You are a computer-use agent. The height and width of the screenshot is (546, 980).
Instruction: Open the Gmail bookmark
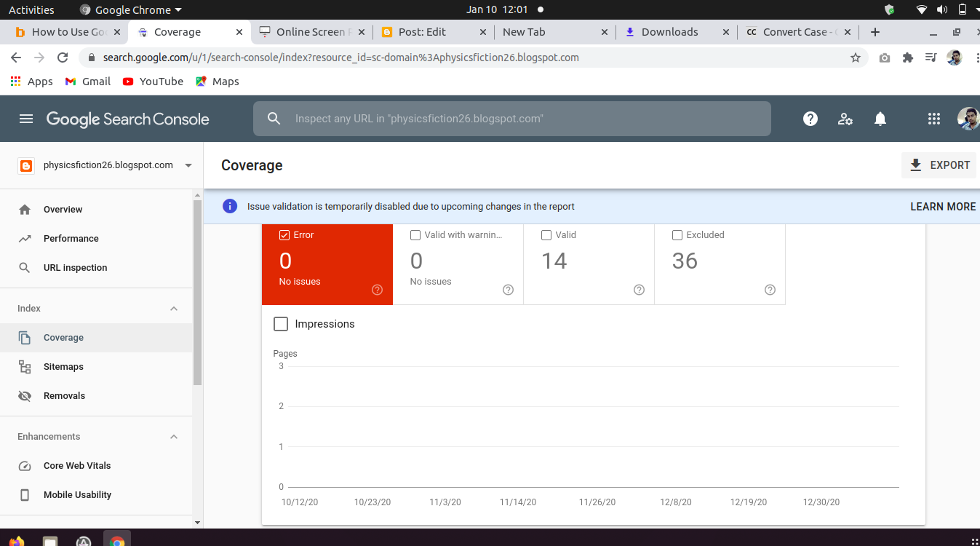(88, 82)
